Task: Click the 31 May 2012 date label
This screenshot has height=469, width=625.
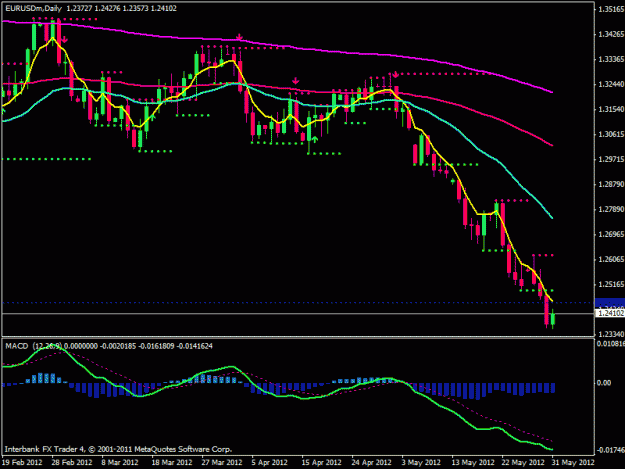Action: 573,463
